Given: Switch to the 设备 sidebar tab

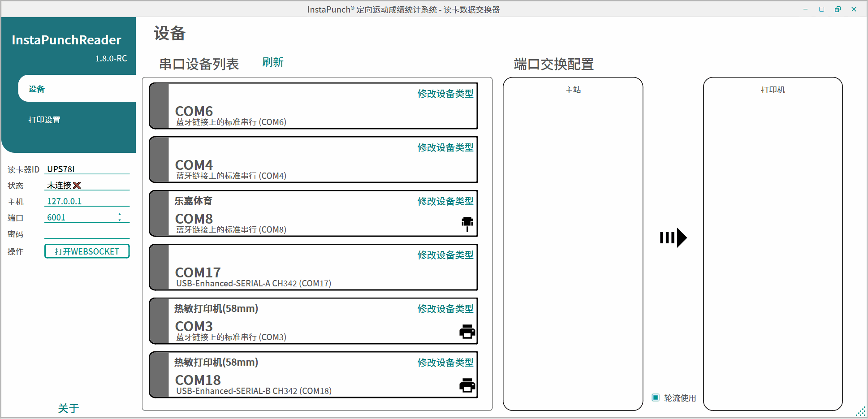Looking at the screenshot, I should 37,89.
